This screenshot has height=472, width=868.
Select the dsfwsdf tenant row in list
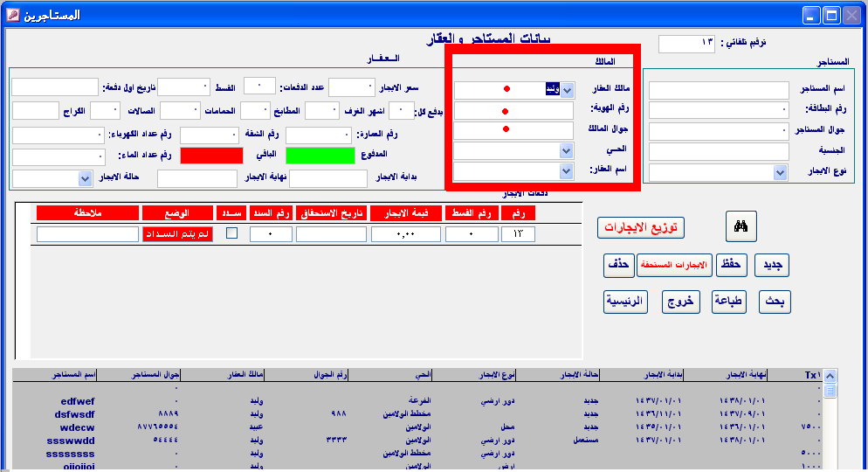pos(417,413)
